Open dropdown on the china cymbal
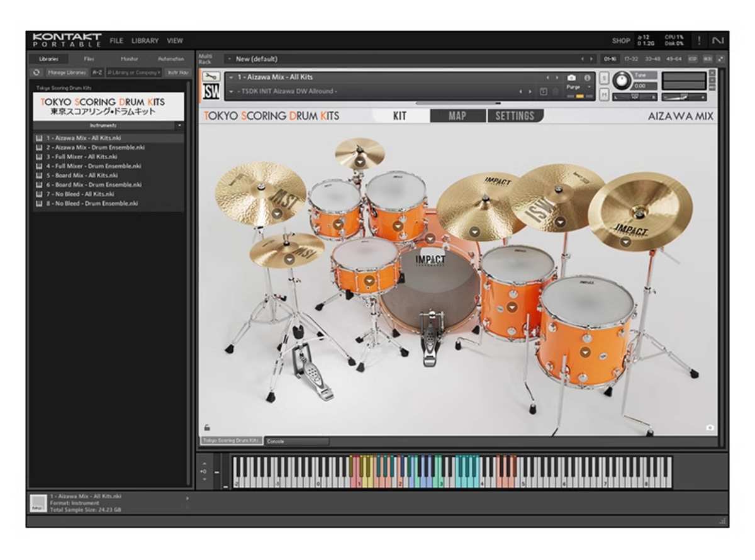The height and width of the screenshot is (560, 755). click(x=625, y=242)
